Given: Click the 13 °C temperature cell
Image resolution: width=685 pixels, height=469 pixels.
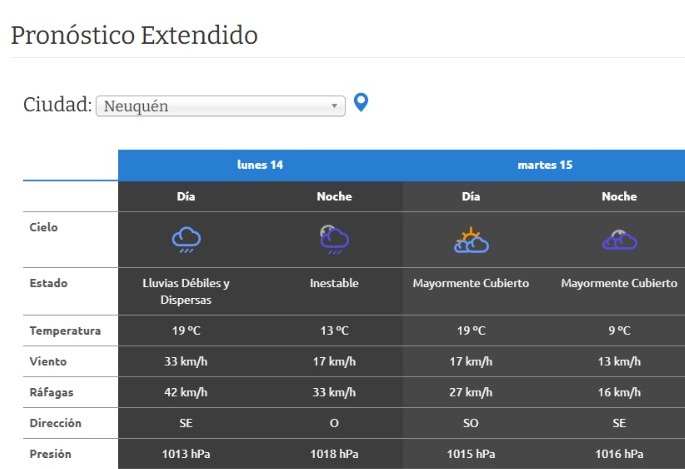Looking at the screenshot, I should (x=334, y=331).
